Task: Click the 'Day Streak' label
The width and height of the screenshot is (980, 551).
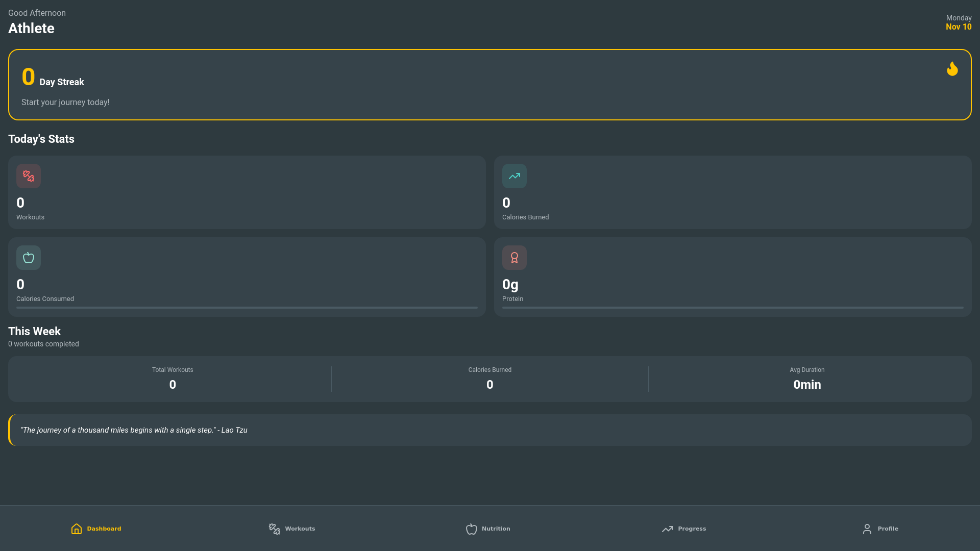Action: (62, 82)
